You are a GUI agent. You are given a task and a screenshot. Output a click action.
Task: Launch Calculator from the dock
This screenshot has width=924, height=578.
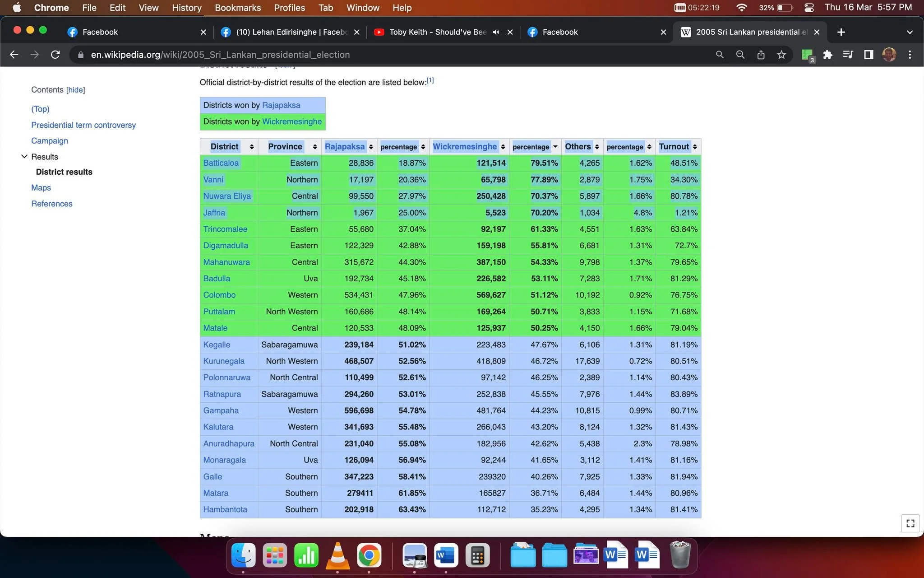tap(477, 555)
